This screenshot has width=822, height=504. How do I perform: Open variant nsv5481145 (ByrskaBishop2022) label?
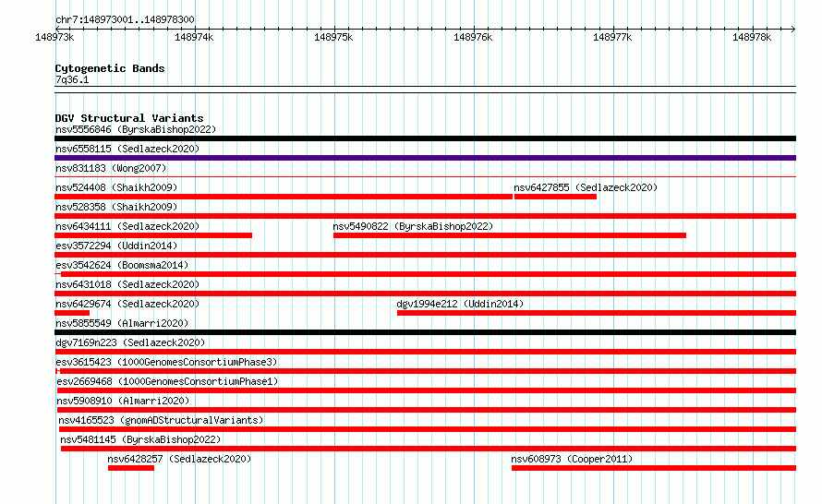[140, 439]
